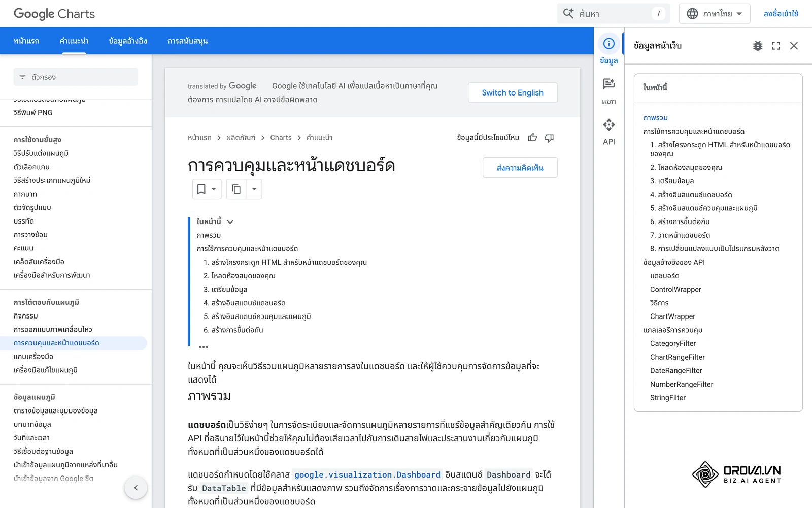Click the bug report icon

(758, 46)
